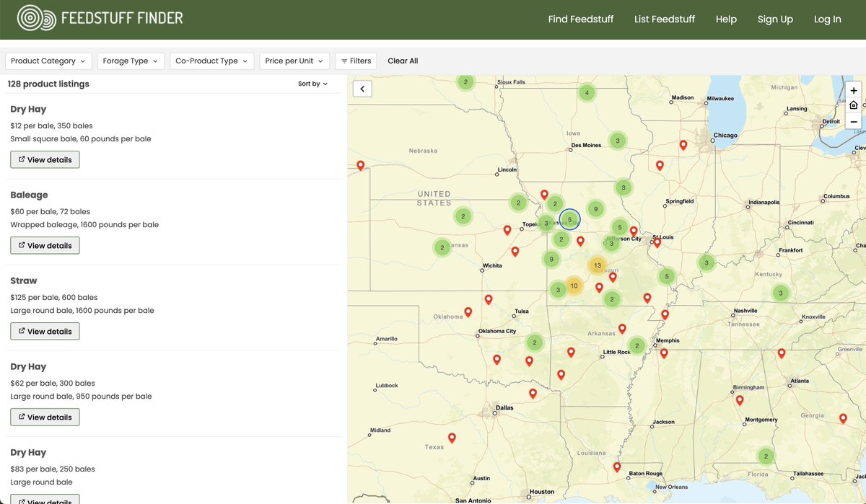Open the 2 cluster near Sioux Falls
The image size is (866, 504).
pos(466,82)
